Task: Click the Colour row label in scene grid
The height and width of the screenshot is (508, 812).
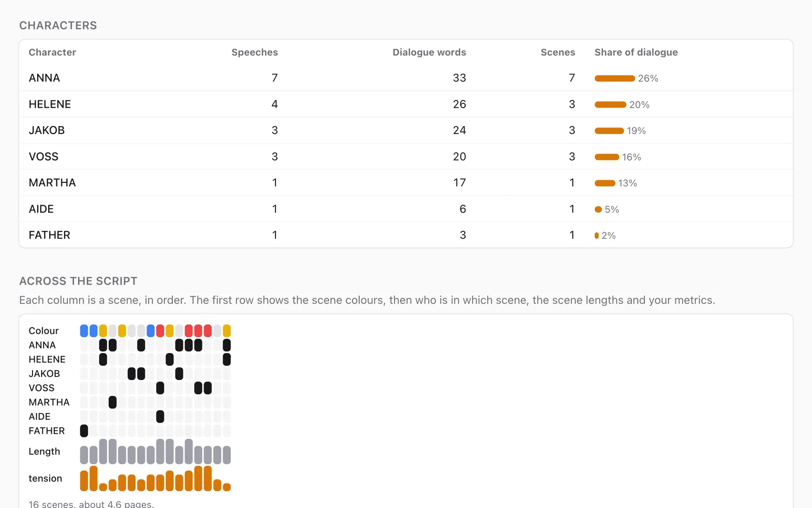Action: pyautogui.click(x=44, y=331)
